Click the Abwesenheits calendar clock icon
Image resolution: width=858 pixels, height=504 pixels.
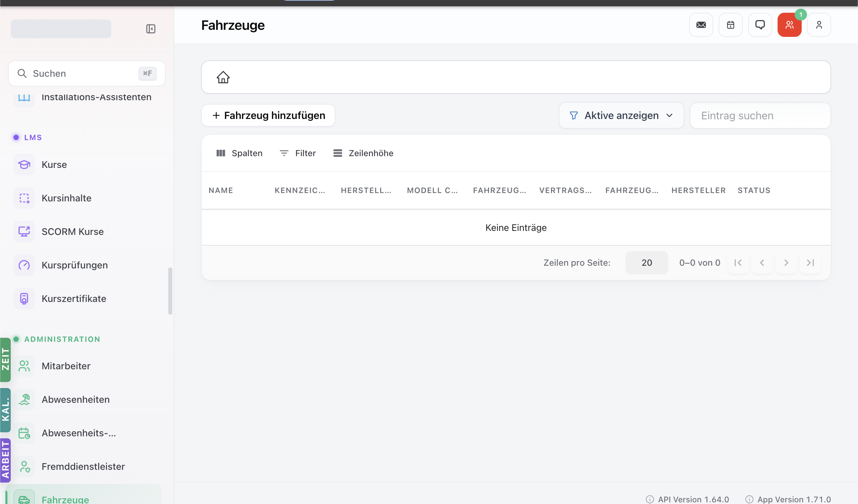tap(24, 433)
